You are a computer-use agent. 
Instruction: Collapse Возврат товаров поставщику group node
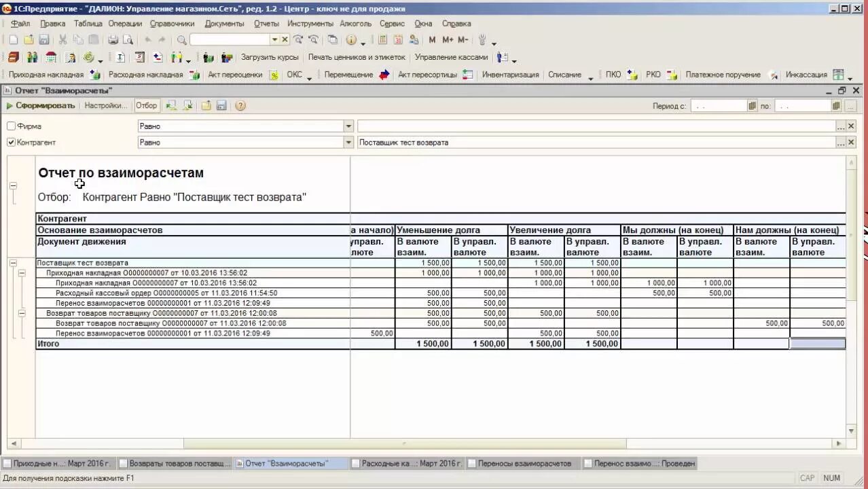(x=22, y=313)
